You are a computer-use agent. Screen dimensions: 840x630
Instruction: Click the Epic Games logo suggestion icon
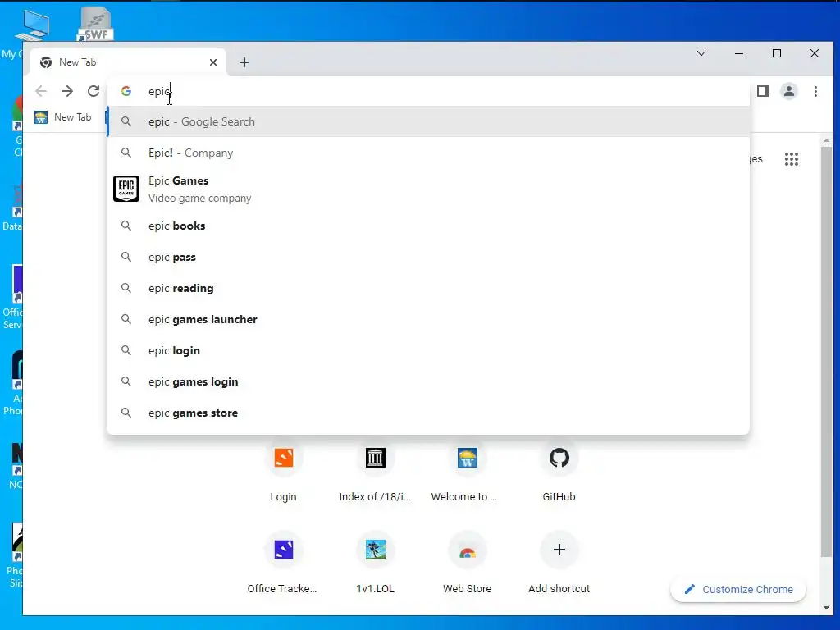126,189
